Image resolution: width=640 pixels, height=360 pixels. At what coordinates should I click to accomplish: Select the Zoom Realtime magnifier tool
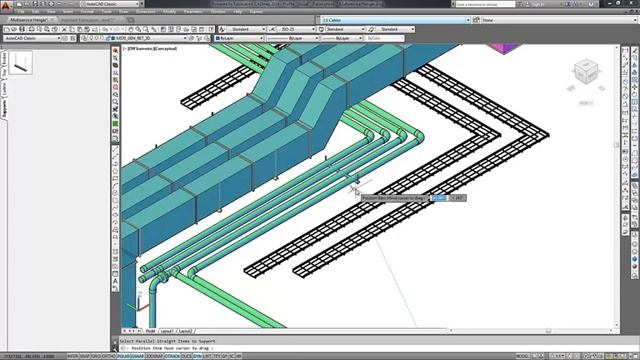[138, 29]
